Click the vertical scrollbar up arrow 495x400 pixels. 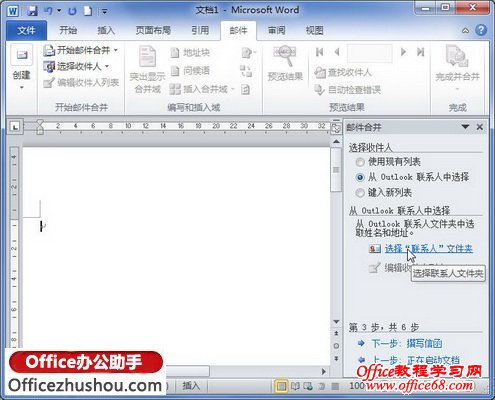coord(336,142)
